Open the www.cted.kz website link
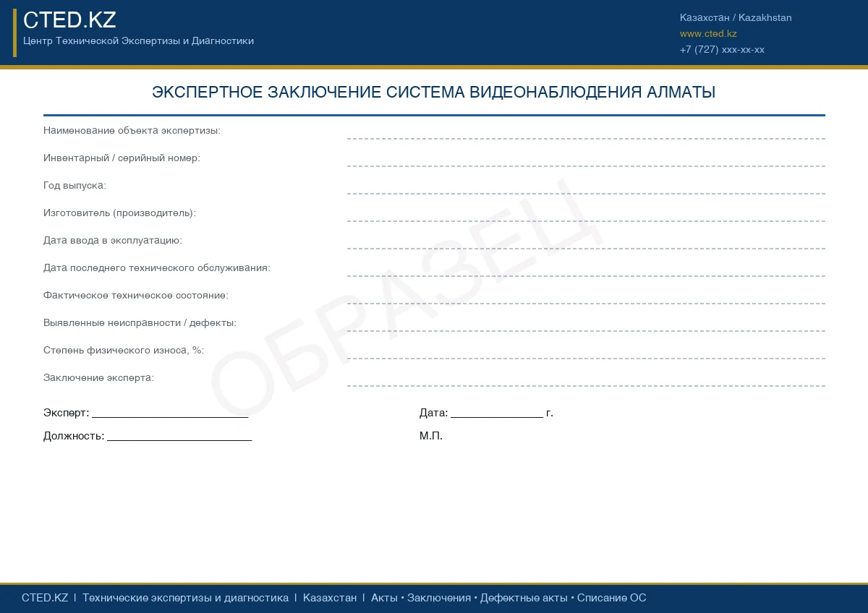Image resolution: width=868 pixels, height=613 pixels. pyautogui.click(x=708, y=34)
